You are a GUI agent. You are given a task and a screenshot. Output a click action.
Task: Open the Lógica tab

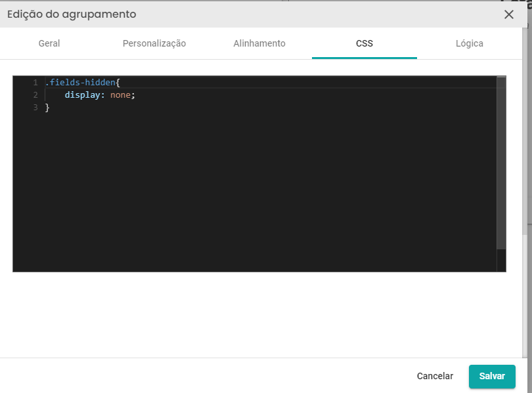pos(469,43)
